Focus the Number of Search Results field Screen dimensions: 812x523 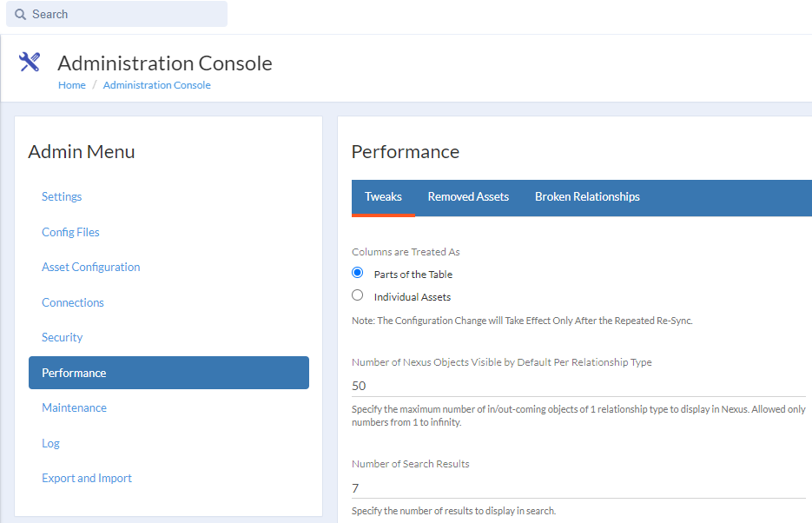(578, 488)
